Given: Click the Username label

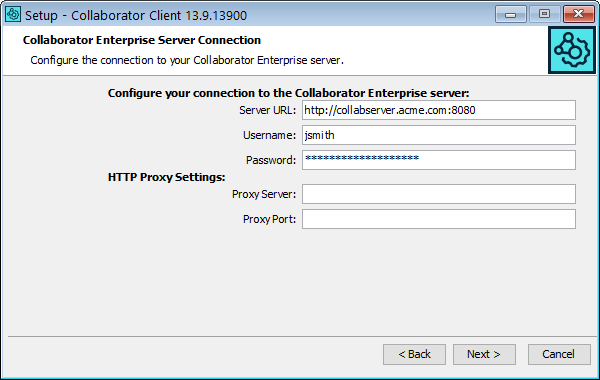Looking at the screenshot, I should pos(269,135).
